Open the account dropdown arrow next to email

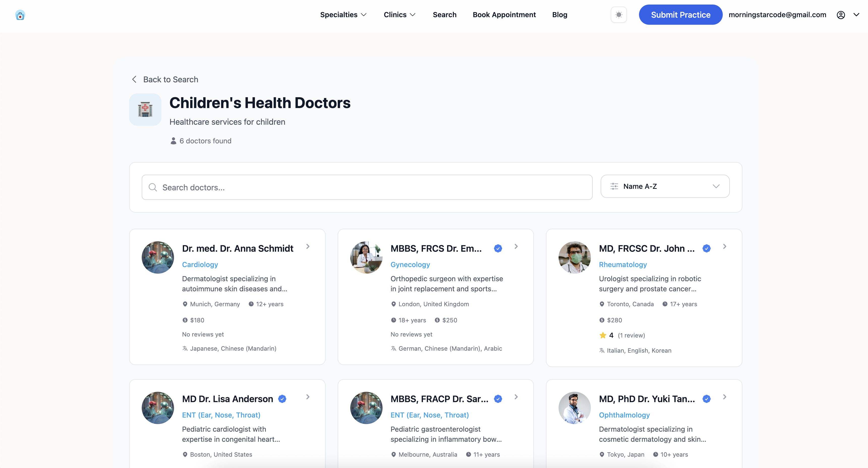[856, 15]
